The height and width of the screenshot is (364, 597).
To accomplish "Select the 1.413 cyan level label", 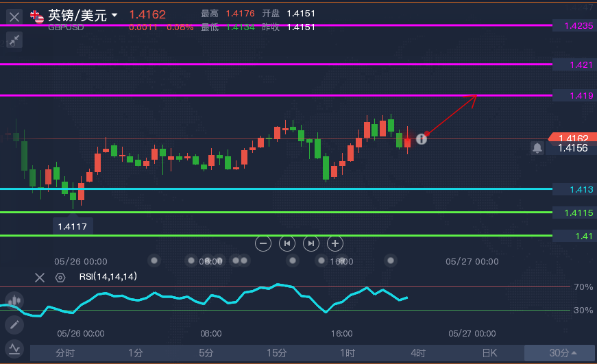I will pyautogui.click(x=574, y=189).
